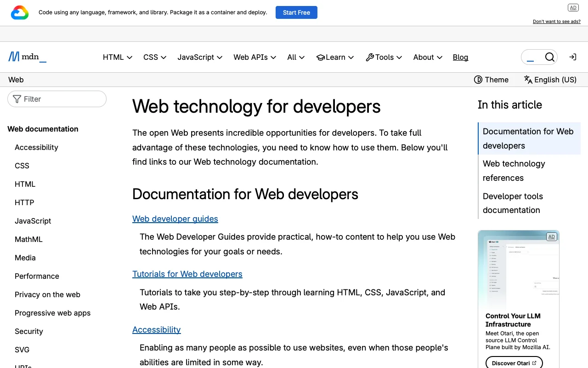The height and width of the screenshot is (368, 588).
Task: Click the search magnifier icon
Action: pos(549,57)
